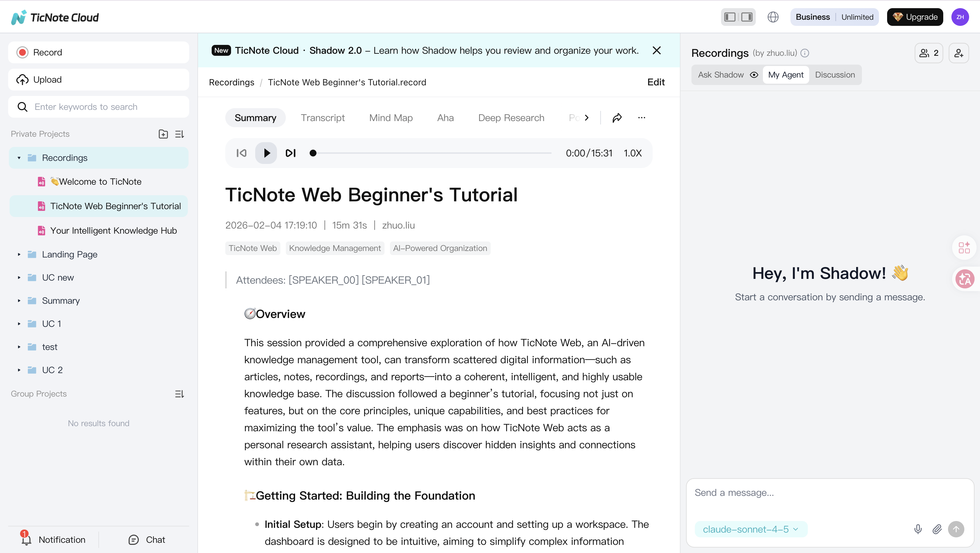Screen dimensions: 980x553
Task: Open the more options (...) menu
Action: pyautogui.click(x=642, y=118)
